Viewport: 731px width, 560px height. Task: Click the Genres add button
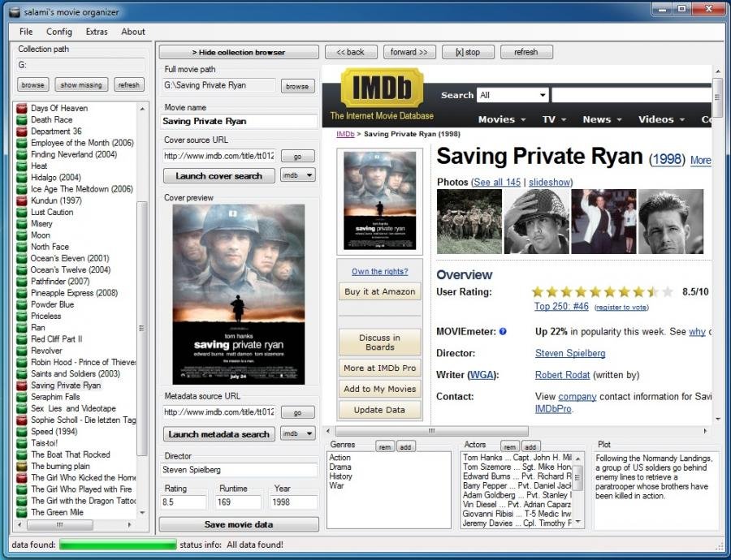point(405,447)
